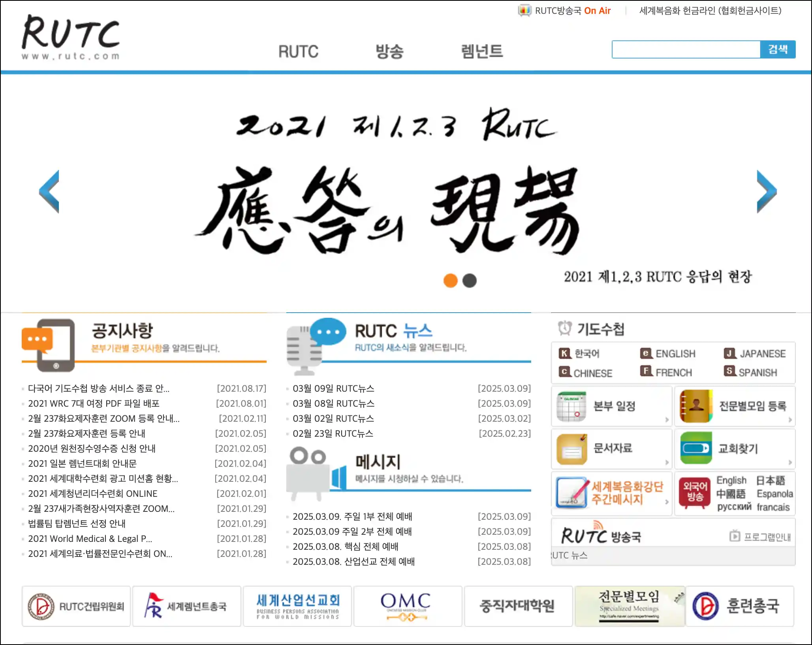The height and width of the screenshot is (645, 812).
Task: Open the RUTC main menu
Action: click(x=298, y=51)
